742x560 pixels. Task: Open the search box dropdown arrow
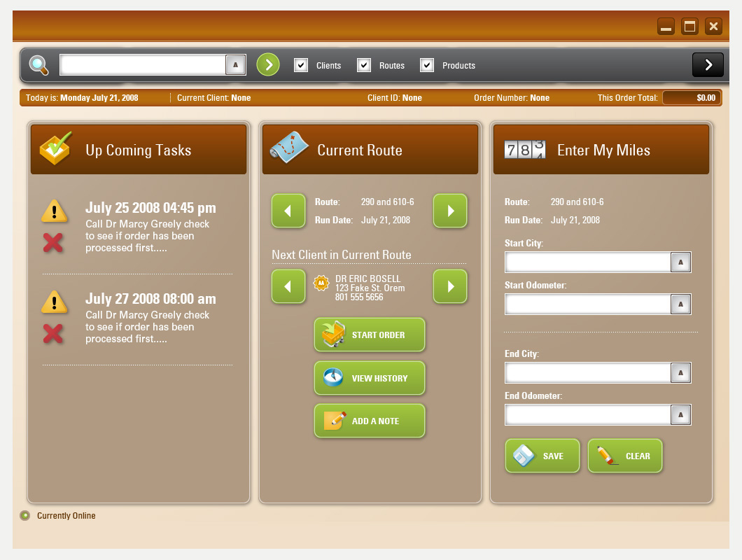coord(235,65)
